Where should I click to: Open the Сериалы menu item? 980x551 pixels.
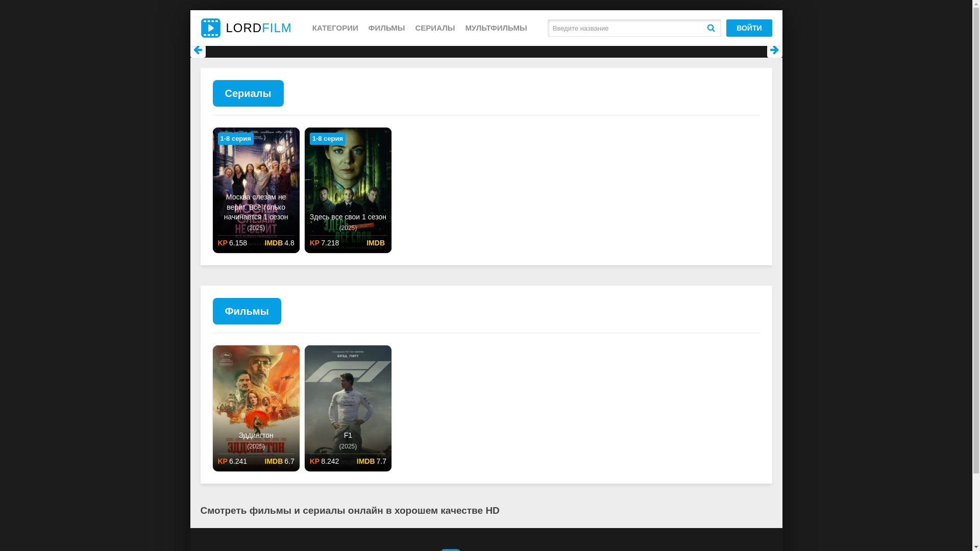click(x=435, y=28)
